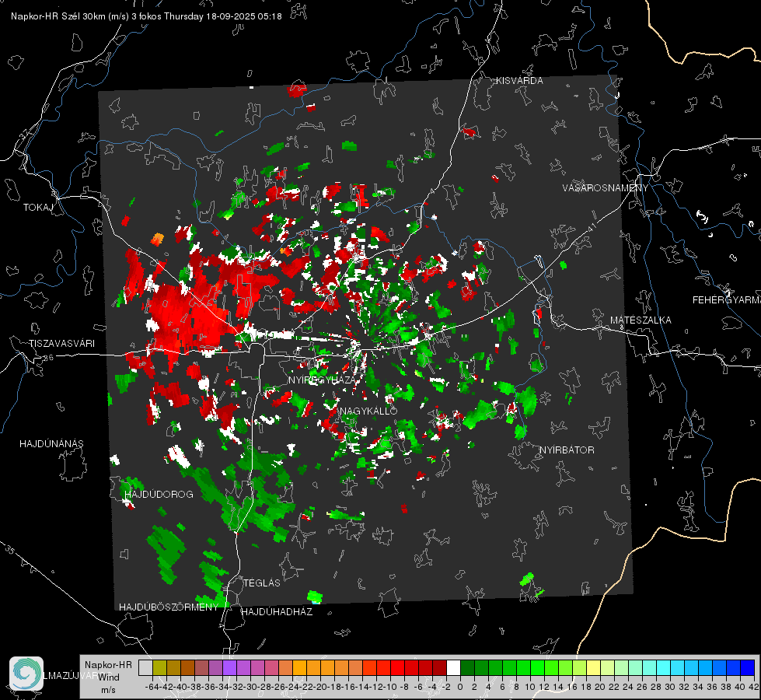Screen dimensions: 761x700
Task: Select the HAJDÚDOROG map label
Action: (159, 495)
